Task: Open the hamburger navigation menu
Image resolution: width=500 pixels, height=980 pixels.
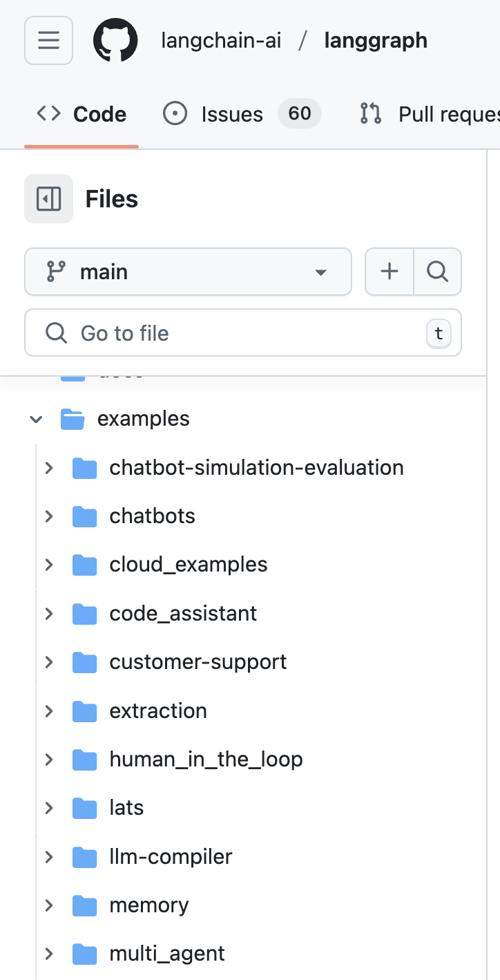Action: 48,41
